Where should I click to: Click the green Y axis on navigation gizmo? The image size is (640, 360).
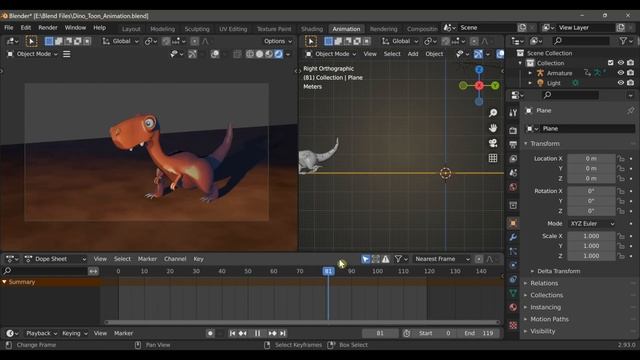495,85
